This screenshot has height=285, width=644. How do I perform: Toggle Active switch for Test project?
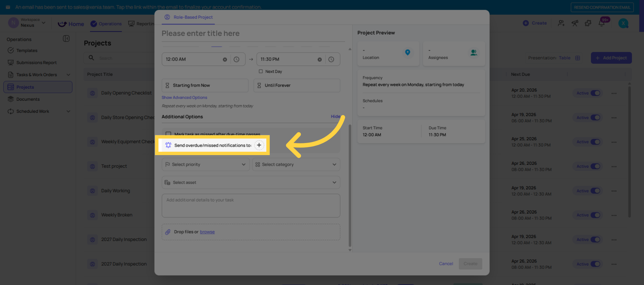pyautogui.click(x=595, y=166)
